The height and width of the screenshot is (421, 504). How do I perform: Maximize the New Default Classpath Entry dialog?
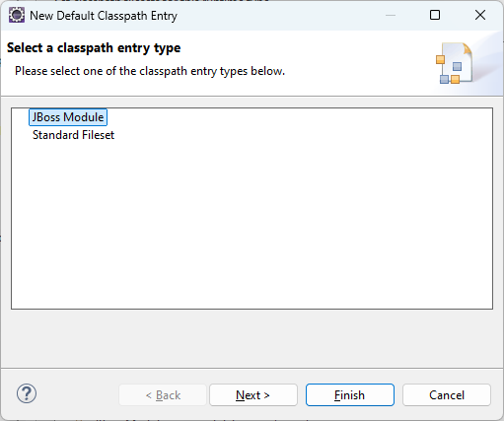pyautogui.click(x=435, y=15)
